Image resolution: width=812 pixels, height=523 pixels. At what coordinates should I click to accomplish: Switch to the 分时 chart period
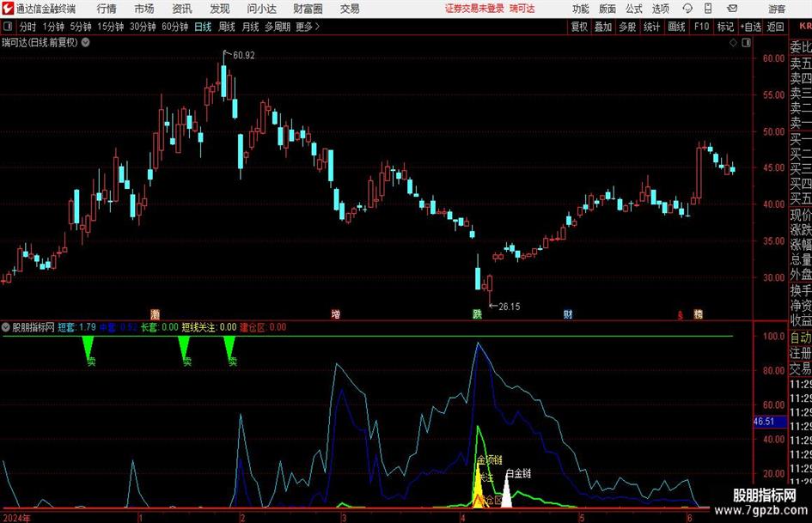(28, 27)
